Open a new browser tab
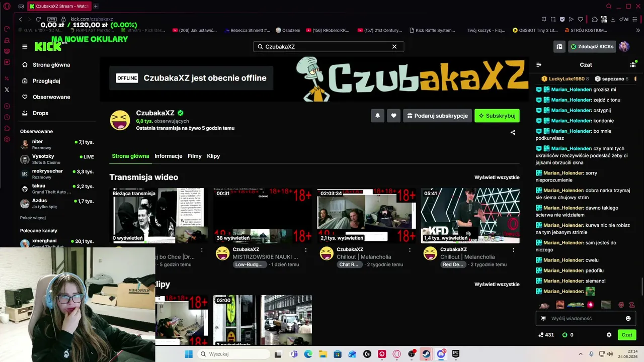The image size is (644, 362). click(96, 7)
